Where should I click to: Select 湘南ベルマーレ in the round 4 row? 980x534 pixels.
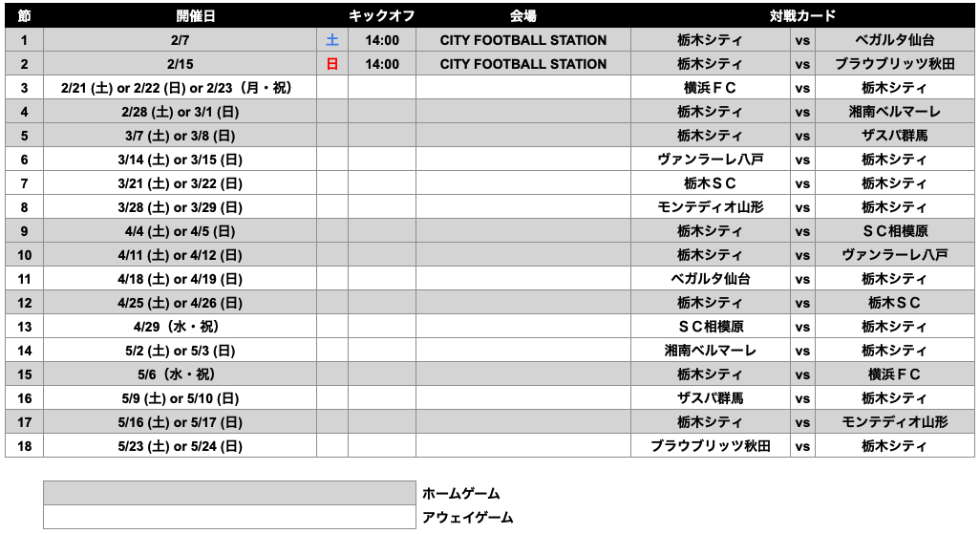[894, 112]
